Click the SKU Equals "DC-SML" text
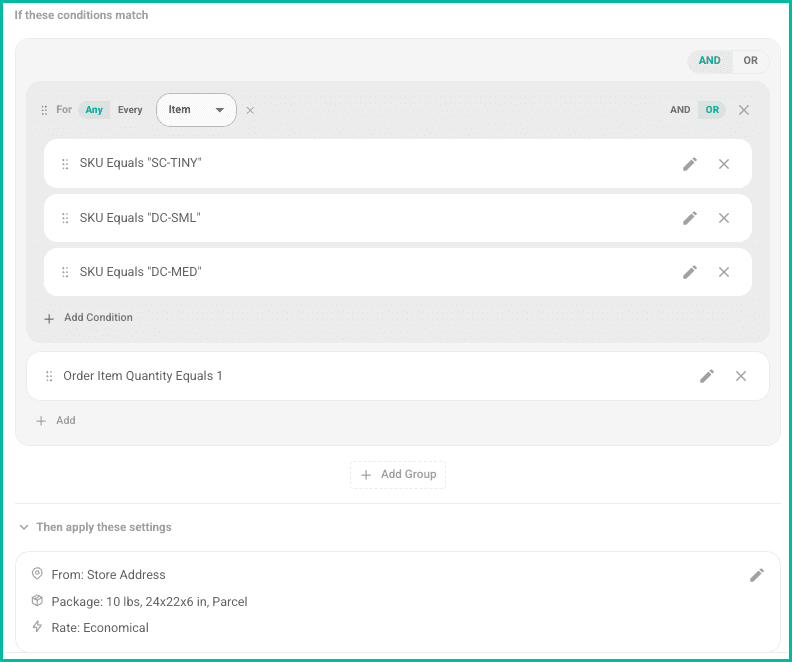The width and height of the screenshot is (792, 662). [x=140, y=218]
